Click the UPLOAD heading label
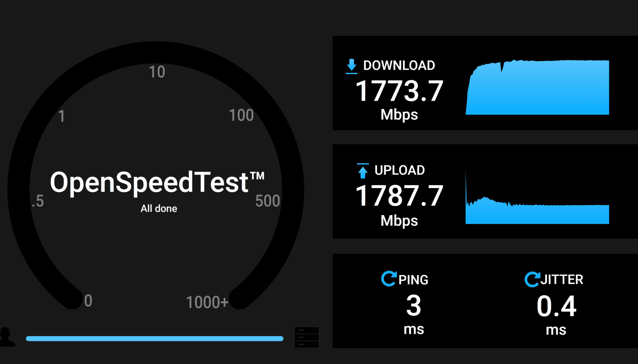Image resolution: width=638 pixels, height=364 pixels. (400, 170)
